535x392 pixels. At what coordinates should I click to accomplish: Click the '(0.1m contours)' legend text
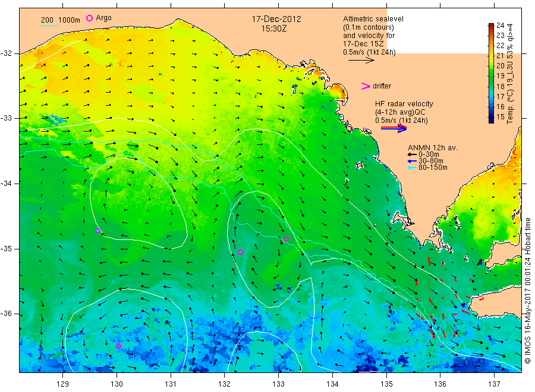369,27
